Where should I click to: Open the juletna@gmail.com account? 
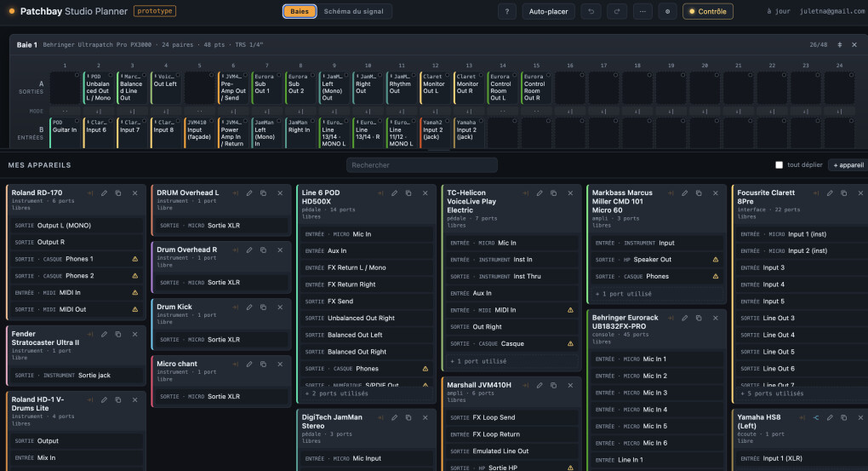pyautogui.click(x=833, y=11)
